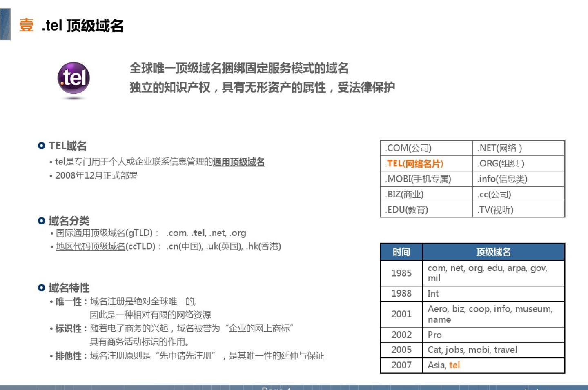Viewport: 588px width, 390px height.
Task: Open the '地区代码顶级域名' link
Action: coord(91,246)
